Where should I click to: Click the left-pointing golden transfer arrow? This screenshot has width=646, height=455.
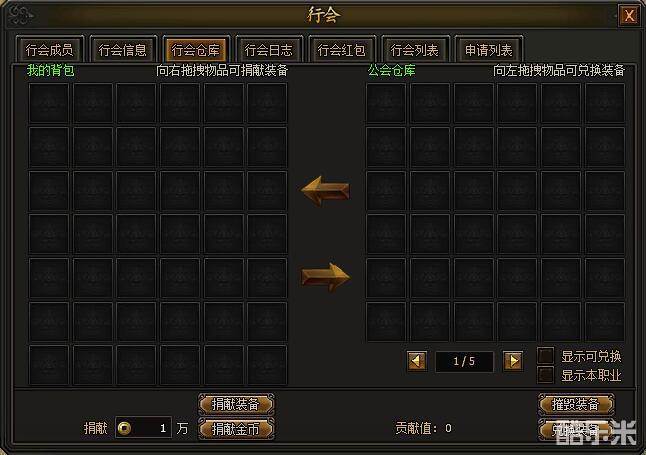point(325,191)
